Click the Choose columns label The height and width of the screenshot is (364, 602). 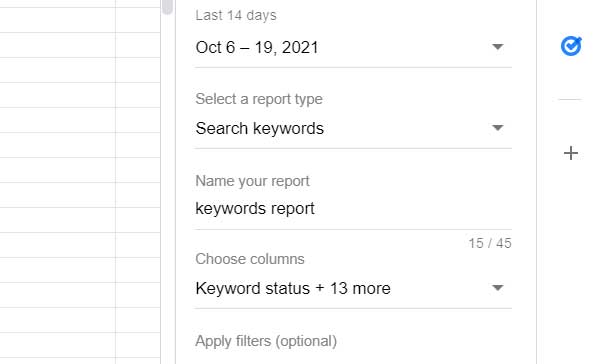point(250,259)
